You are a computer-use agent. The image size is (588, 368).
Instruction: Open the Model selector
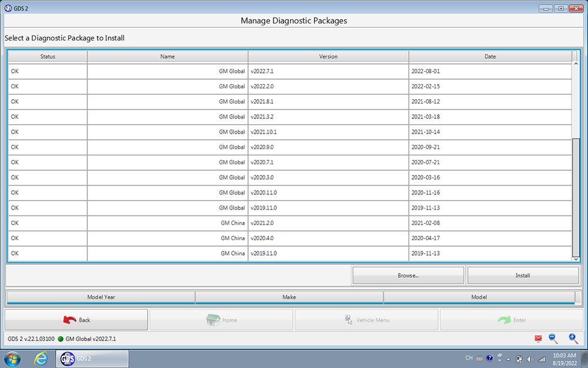pyautogui.click(x=479, y=297)
